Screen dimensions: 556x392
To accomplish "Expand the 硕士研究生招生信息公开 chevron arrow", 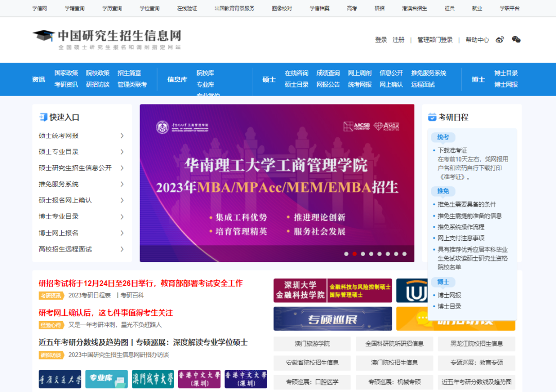I will (122, 168).
